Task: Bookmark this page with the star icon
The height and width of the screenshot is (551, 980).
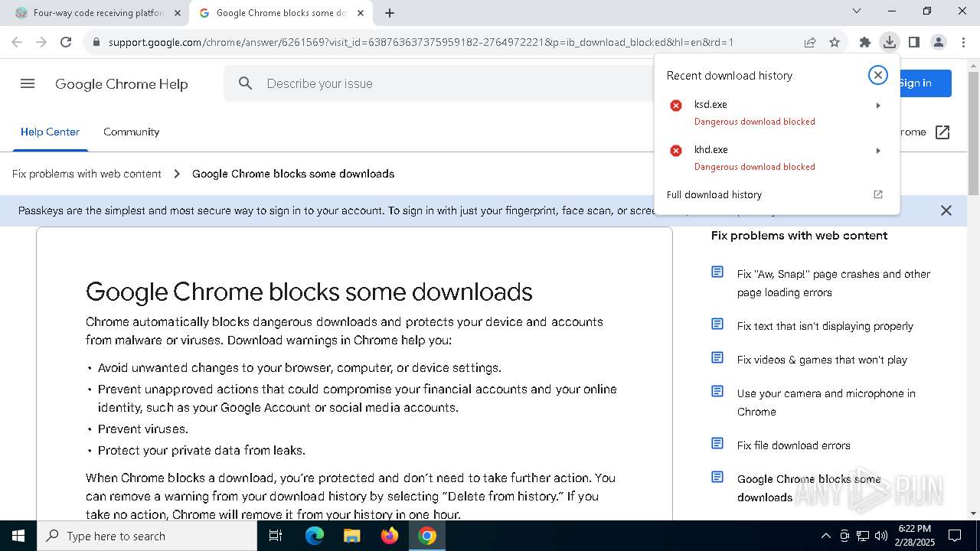Action: click(835, 42)
